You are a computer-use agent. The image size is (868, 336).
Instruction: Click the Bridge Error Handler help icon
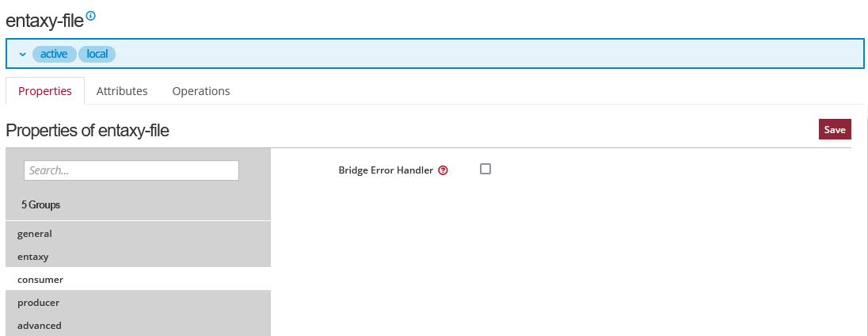(443, 170)
